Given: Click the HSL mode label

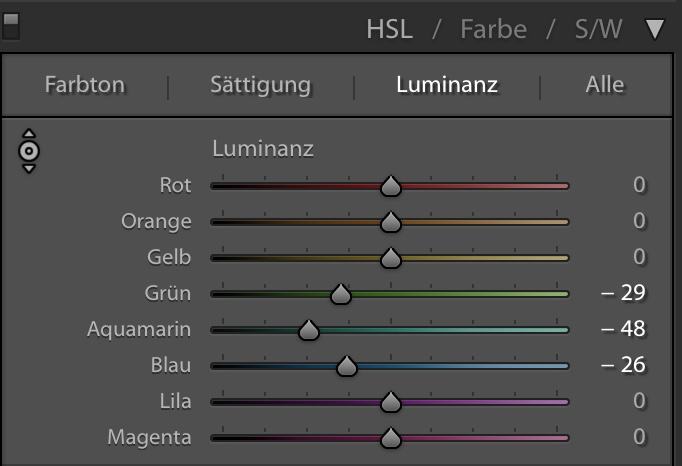Looking at the screenshot, I should (x=389, y=29).
